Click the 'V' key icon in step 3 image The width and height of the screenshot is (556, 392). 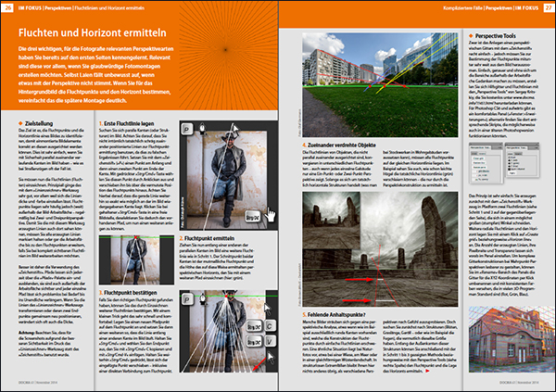[x=270, y=342]
